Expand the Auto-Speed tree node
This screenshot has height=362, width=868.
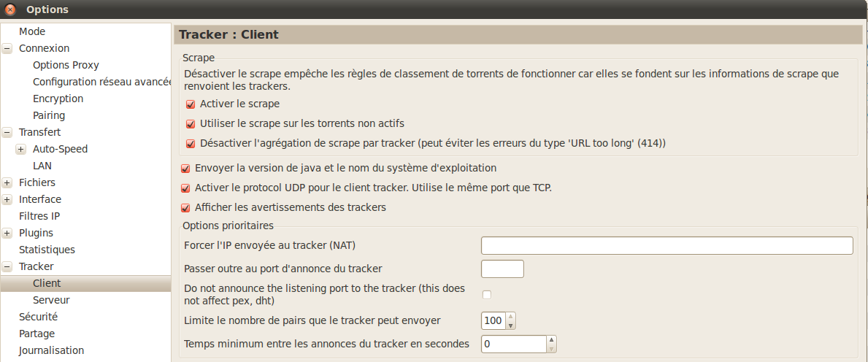click(x=21, y=150)
